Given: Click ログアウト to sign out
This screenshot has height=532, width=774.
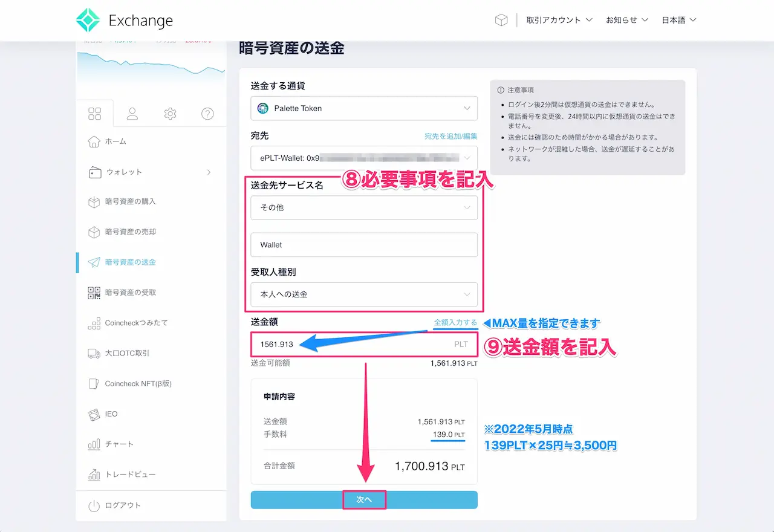Looking at the screenshot, I should (x=123, y=505).
